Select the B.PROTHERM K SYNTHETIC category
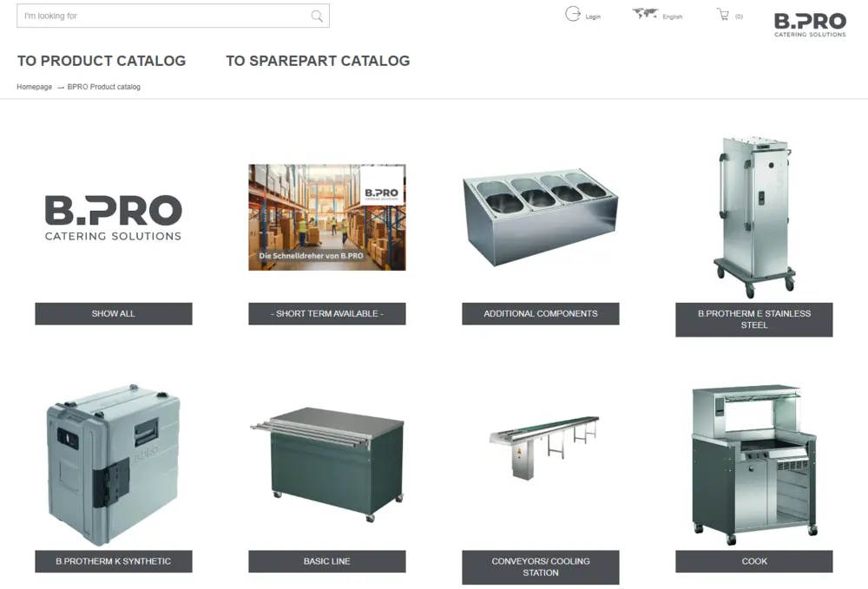The width and height of the screenshot is (868, 589). tap(113, 561)
